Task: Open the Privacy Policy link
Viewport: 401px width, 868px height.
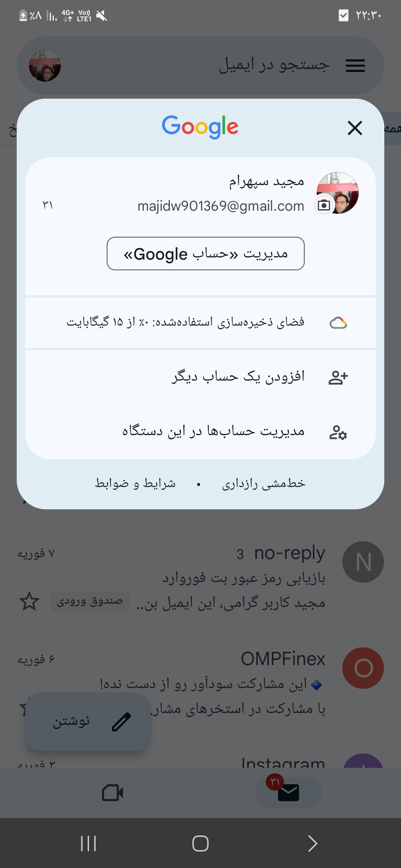Action: click(264, 483)
